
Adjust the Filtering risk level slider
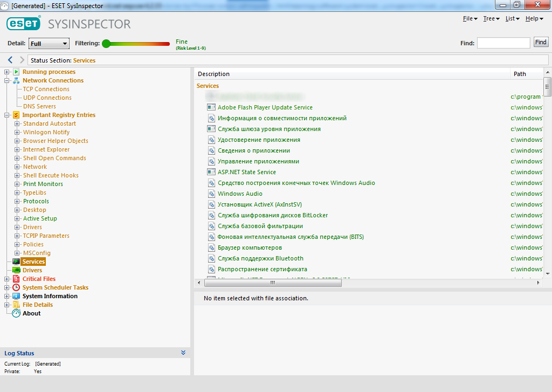(106, 44)
